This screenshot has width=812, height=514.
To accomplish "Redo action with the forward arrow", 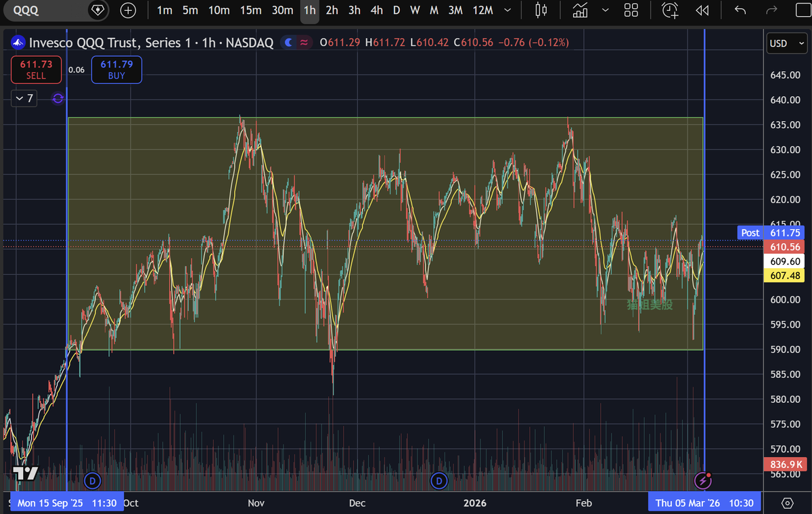I will click(771, 10).
